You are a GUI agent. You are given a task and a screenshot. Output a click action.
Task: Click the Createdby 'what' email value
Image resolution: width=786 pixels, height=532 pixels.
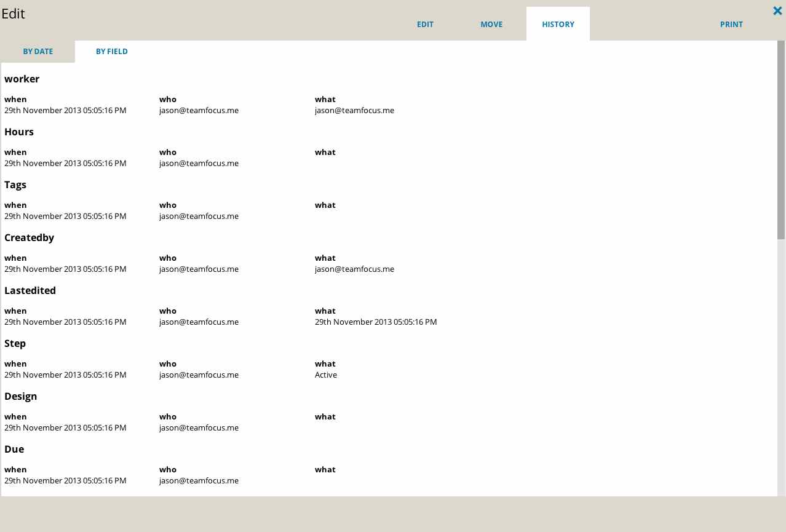pos(354,269)
